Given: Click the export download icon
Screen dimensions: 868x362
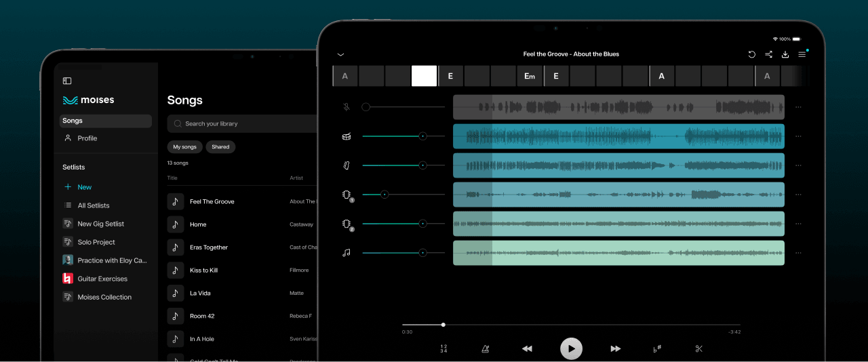Looking at the screenshot, I should (785, 54).
